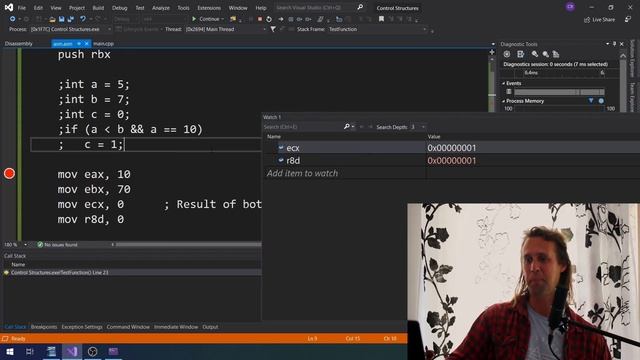Click the Save All icon

point(71,19)
